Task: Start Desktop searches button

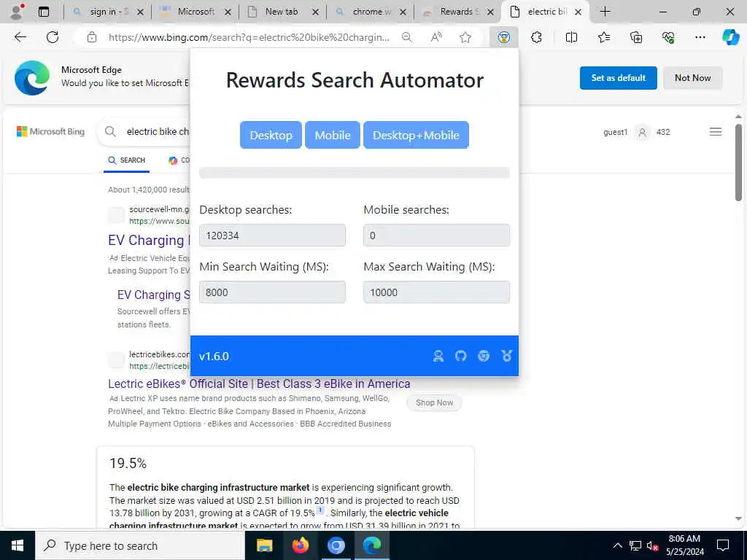Action: click(271, 135)
